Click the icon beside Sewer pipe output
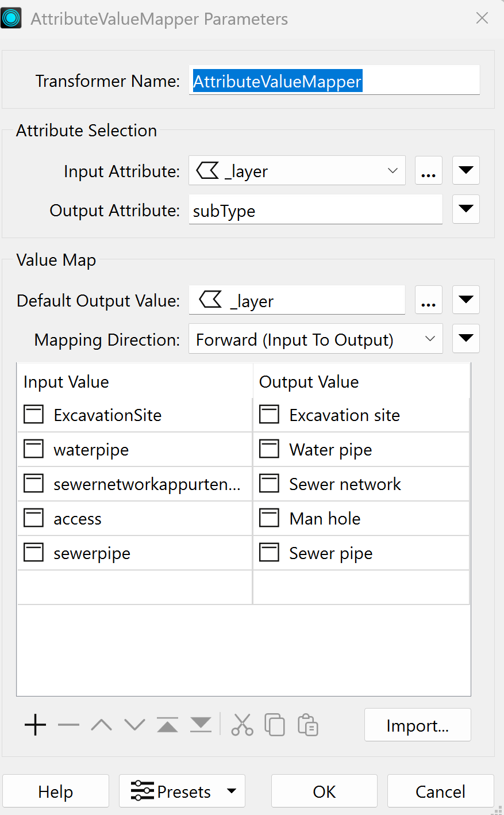This screenshot has width=504, height=815. [x=270, y=552]
